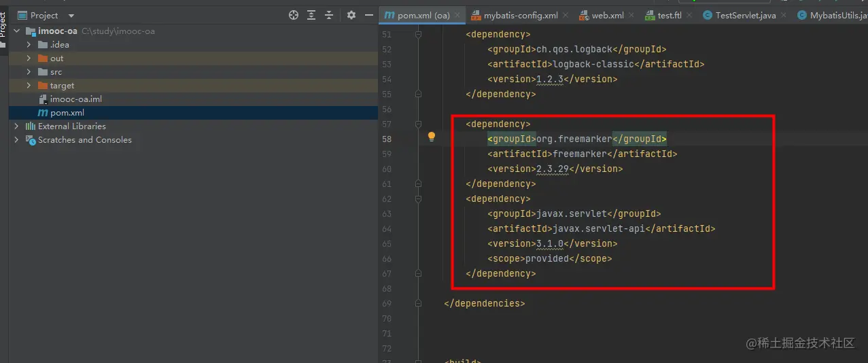Click the scope value provided
Image resolution: width=868 pixels, height=363 pixels.
click(x=546, y=259)
